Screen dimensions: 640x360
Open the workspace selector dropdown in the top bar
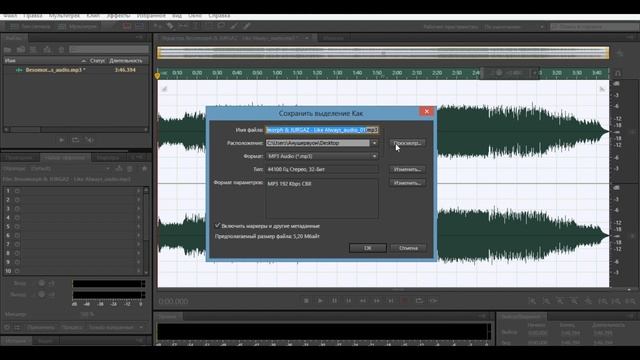tap(515, 27)
